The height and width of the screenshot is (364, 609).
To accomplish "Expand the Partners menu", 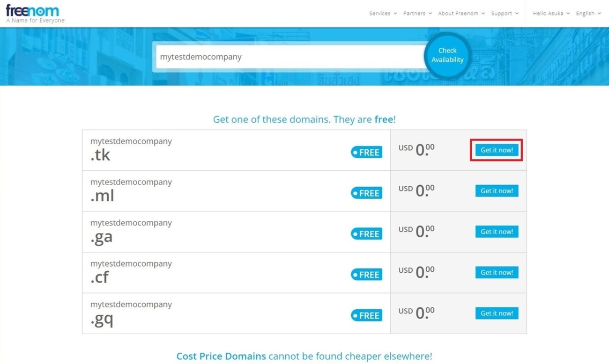I will 417,14.
